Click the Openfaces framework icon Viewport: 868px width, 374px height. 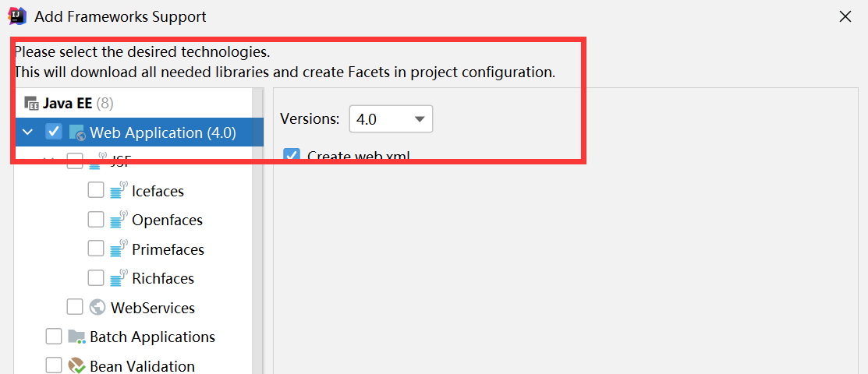(x=118, y=221)
